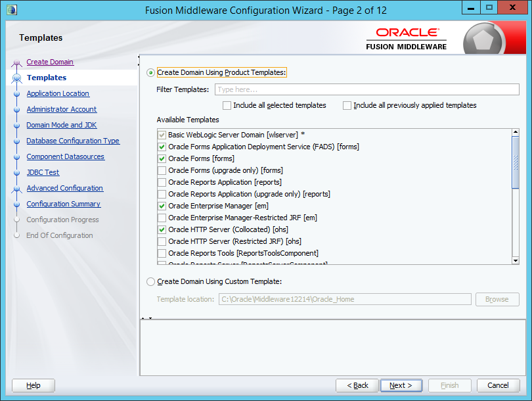Image resolution: width=532 pixels, height=401 pixels.
Task: Click the Help button
Action: (x=33, y=385)
